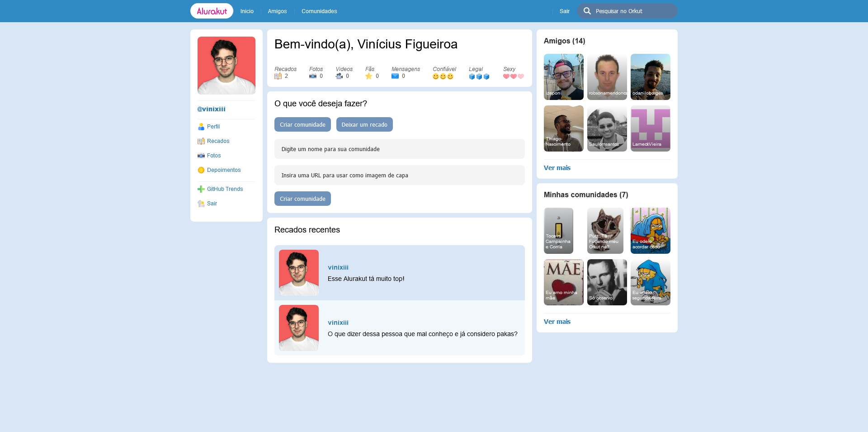The image size is (868, 432).
Task: Open the Depoimentos sidebar link
Action: [x=224, y=170]
